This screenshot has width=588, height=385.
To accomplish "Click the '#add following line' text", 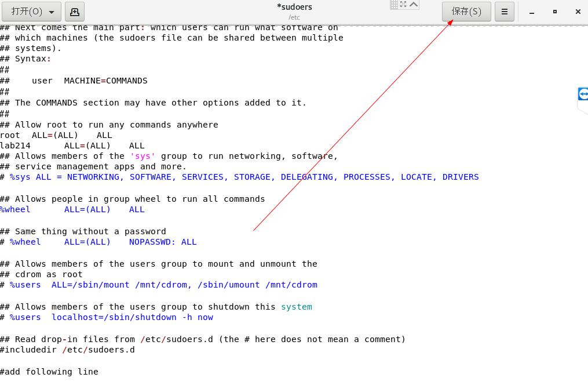I will click(49, 372).
